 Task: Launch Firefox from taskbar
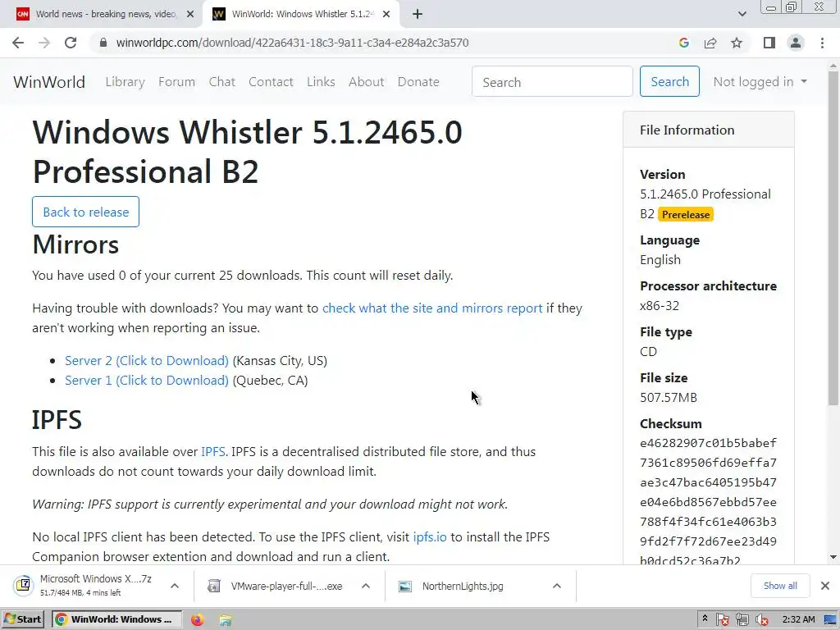(197, 620)
